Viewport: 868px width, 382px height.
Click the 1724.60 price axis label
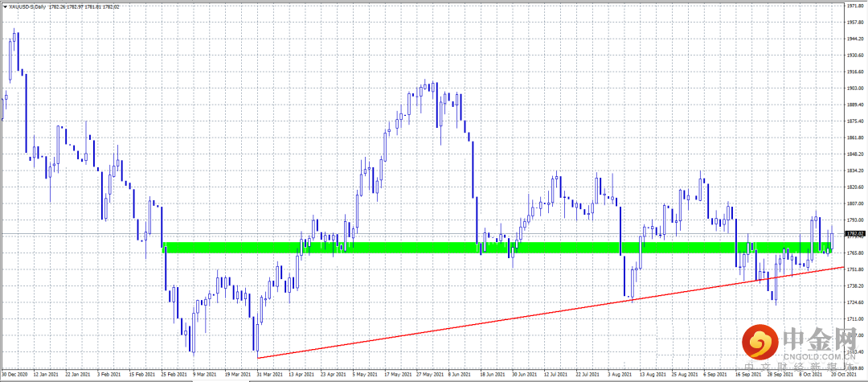pos(856,303)
